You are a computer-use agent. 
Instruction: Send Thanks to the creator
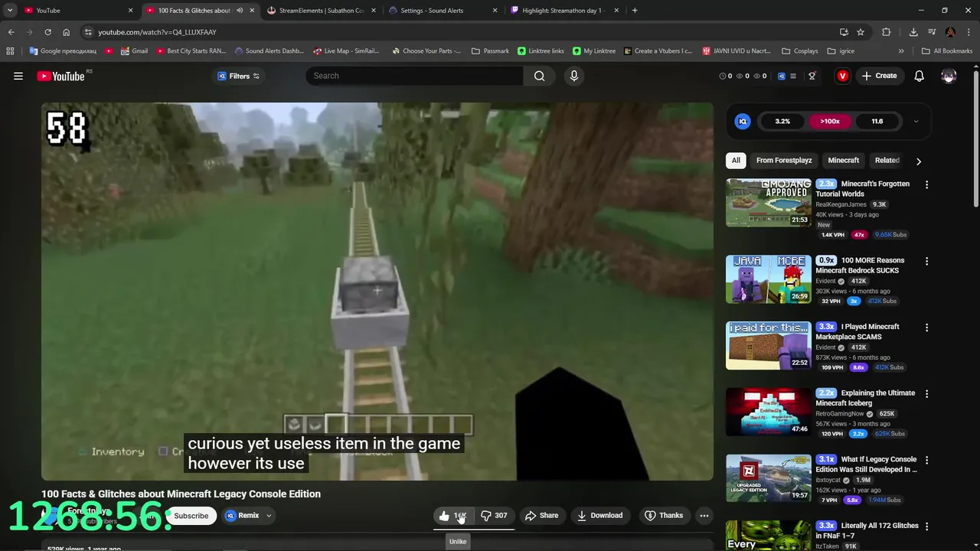[x=663, y=516]
